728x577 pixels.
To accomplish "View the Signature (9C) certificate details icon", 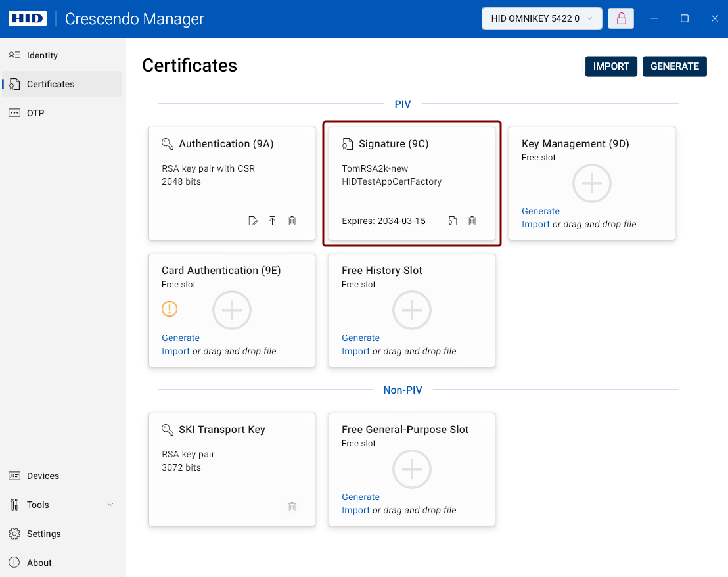I will pos(453,221).
